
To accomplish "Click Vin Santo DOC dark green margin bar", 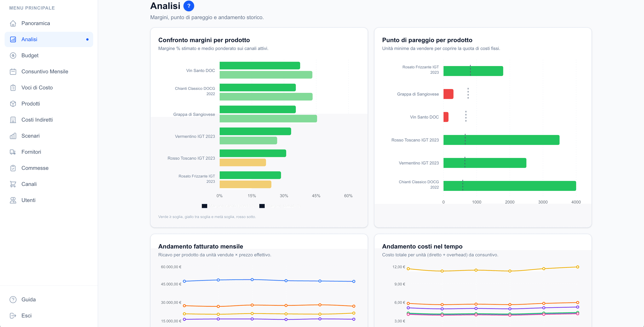I will point(260,66).
